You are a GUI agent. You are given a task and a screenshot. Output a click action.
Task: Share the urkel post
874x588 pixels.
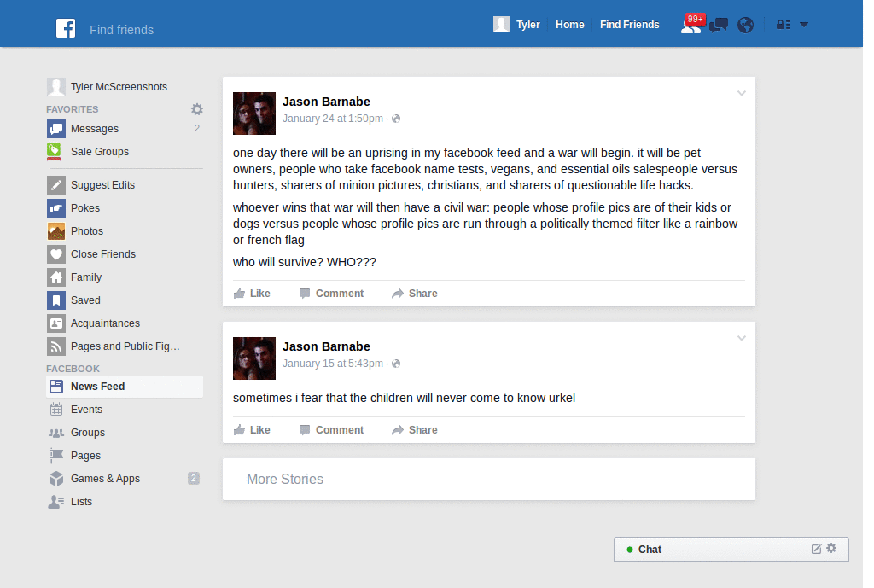pos(415,430)
